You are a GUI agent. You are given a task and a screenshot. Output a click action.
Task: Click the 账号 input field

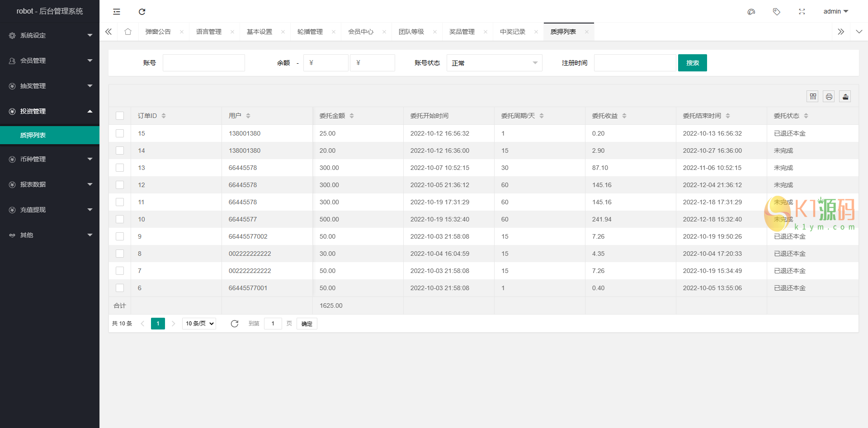(x=204, y=63)
